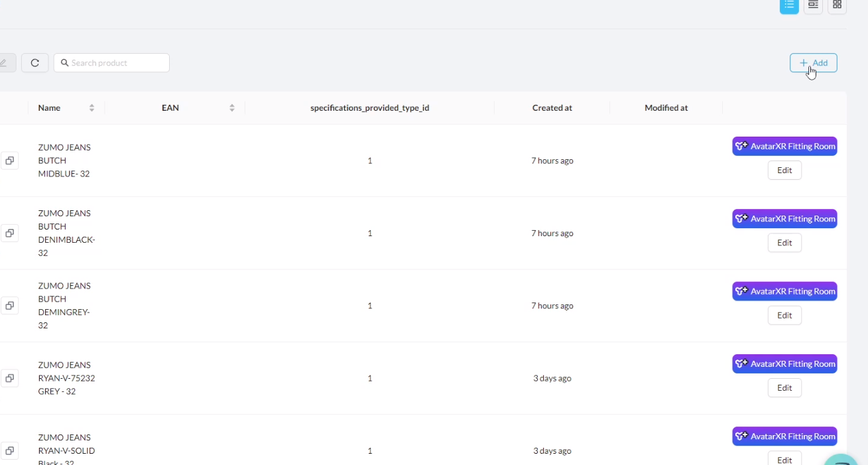
Task: Click type id value 1 in RYAN-V-75232 GREY row
Action: [x=370, y=378]
